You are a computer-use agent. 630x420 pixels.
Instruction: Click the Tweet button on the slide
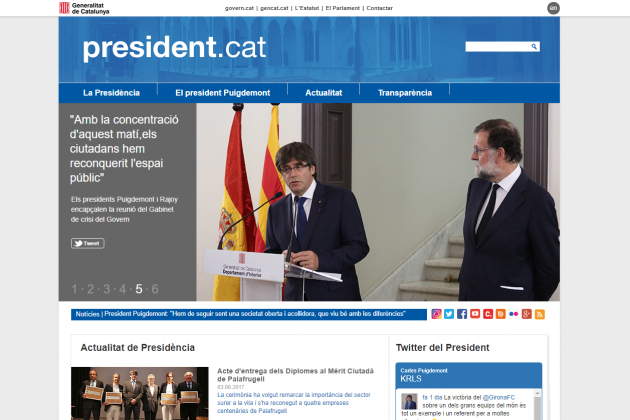[88, 243]
